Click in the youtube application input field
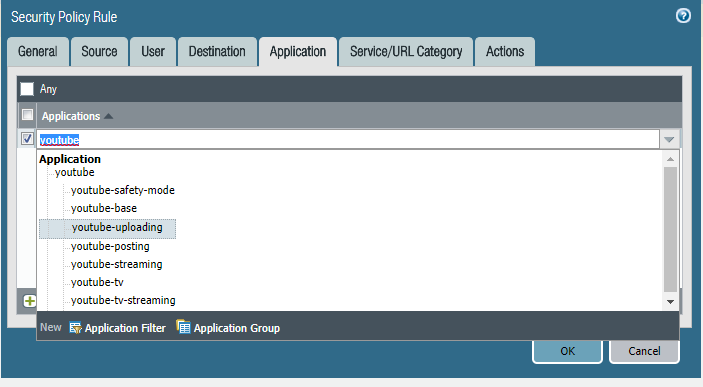This screenshot has height=387, width=703. coord(348,140)
